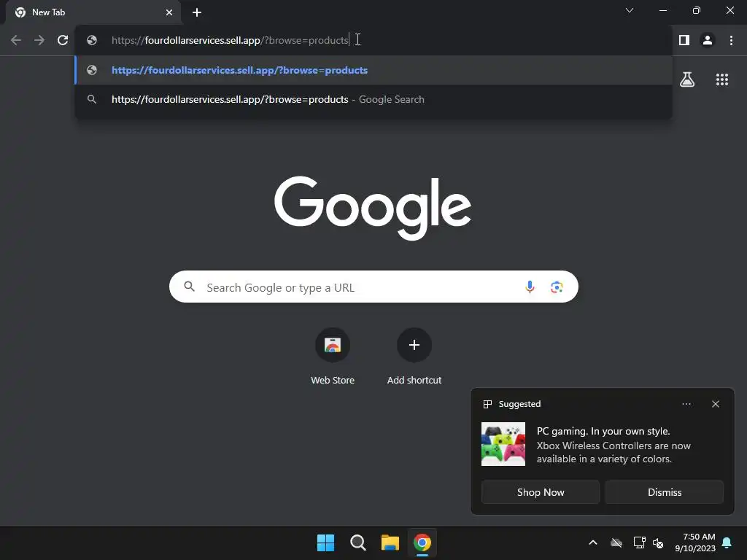This screenshot has height=560, width=747.
Task: Open the profile avatar menu
Action: [708, 40]
